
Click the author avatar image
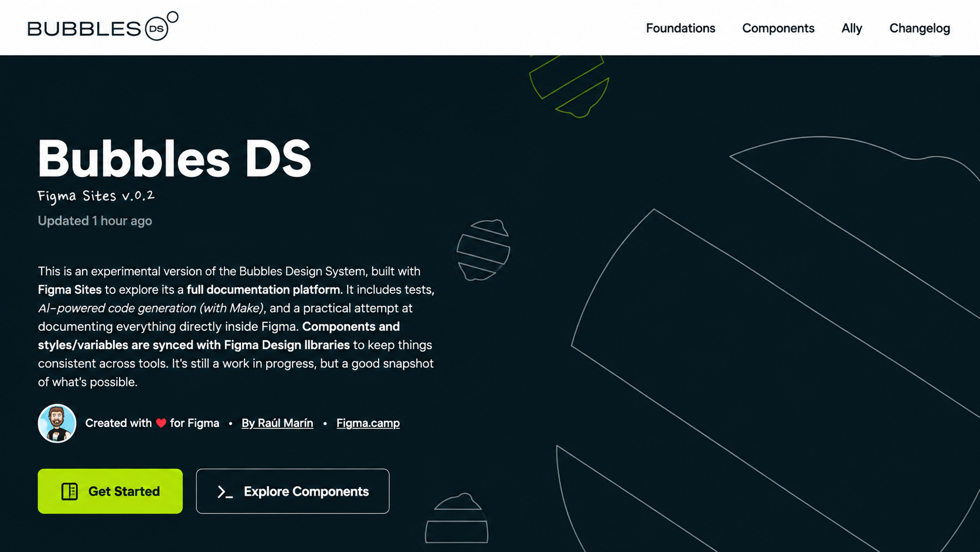pyautogui.click(x=57, y=423)
